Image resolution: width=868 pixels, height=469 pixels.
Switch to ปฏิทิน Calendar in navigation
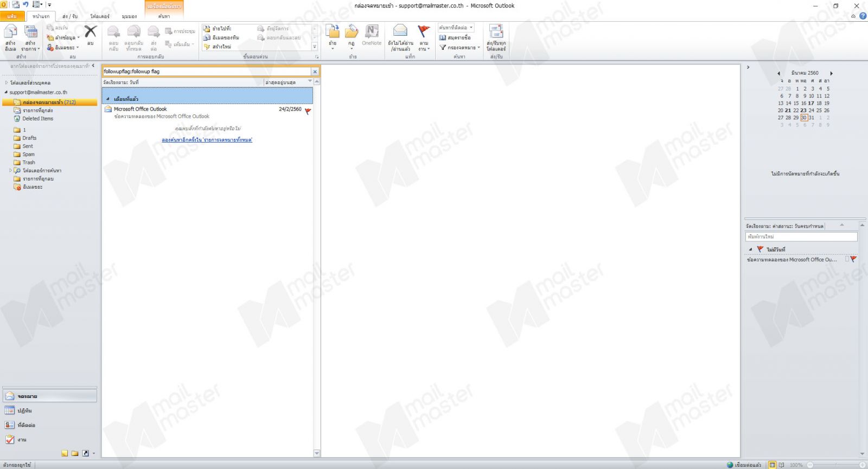click(x=49, y=411)
